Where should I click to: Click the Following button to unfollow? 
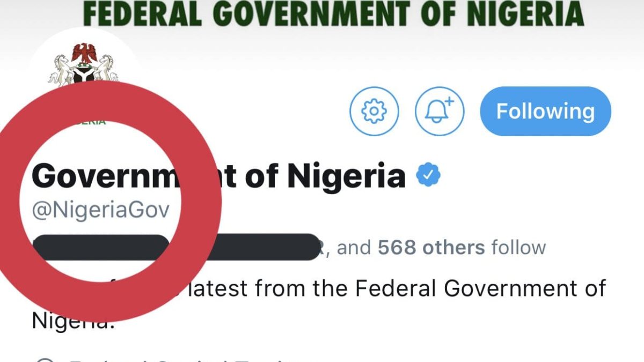pyautogui.click(x=545, y=111)
